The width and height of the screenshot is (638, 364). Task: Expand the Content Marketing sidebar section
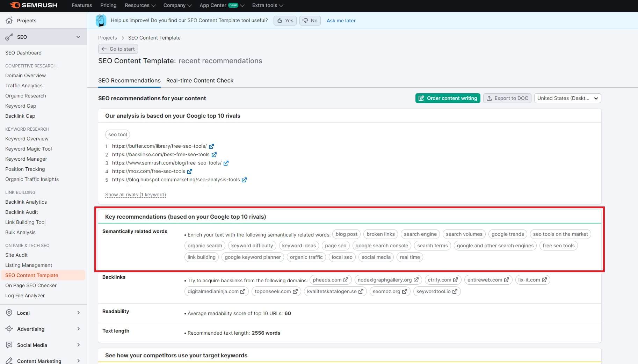[x=79, y=361]
